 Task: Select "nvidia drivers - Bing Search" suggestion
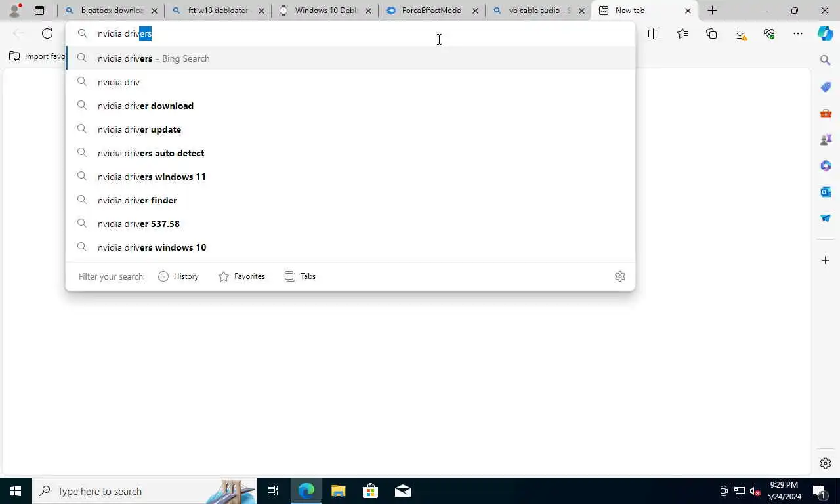pyautogui.click(x=350, y=58)
